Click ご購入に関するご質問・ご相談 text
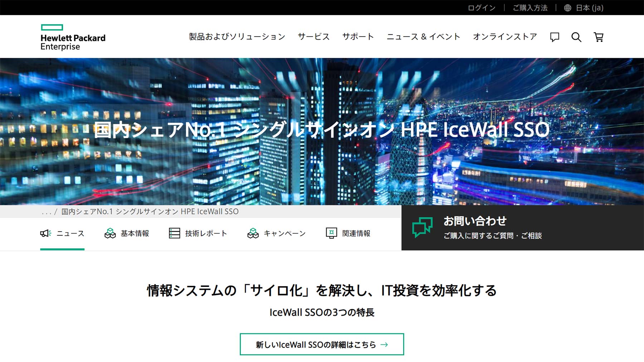Image resolution: width=644 pixels, height=362 pixels. 493,235
